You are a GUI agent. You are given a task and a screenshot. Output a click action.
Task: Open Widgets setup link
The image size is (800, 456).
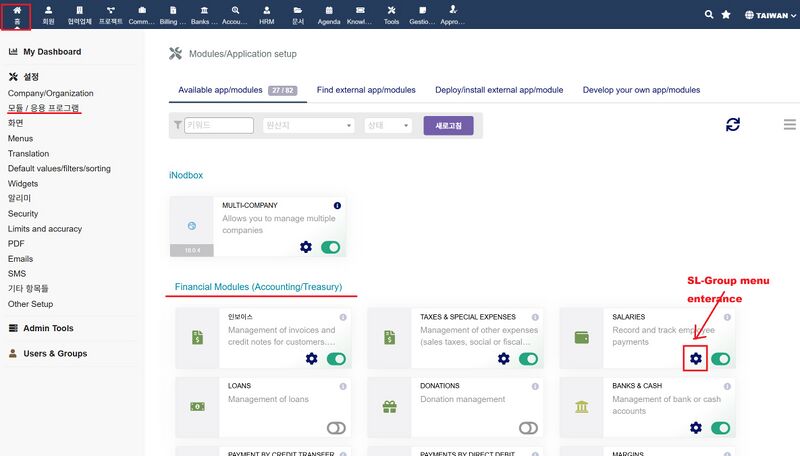coord(23,184)
